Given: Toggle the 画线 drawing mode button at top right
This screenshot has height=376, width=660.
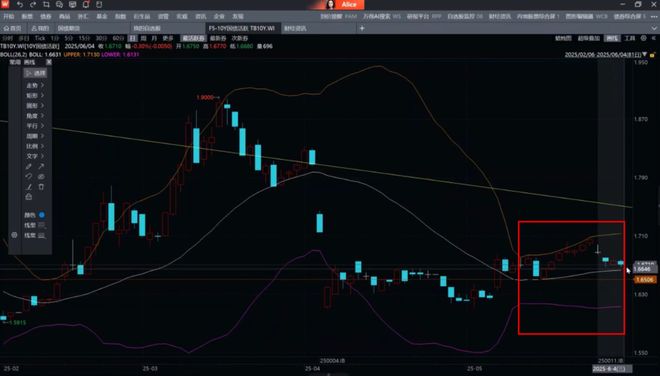Looking at the screenshot, I should point(612,38).
